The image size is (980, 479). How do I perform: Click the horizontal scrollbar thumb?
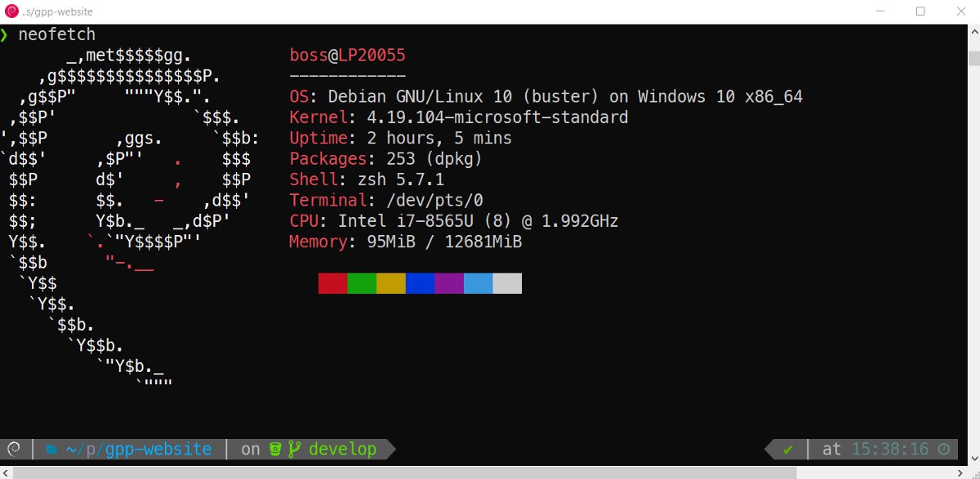point(404,472)
